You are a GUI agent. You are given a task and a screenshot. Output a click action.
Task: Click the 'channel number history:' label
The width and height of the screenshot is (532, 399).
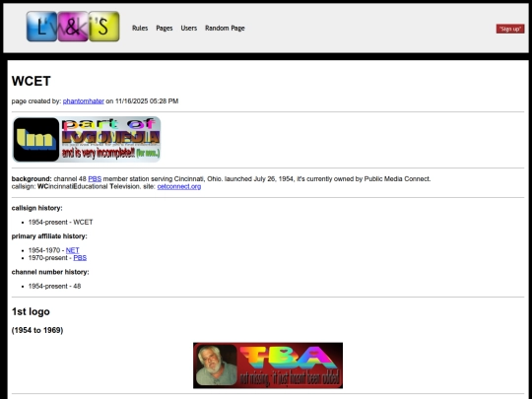click(x=50, y=272)
